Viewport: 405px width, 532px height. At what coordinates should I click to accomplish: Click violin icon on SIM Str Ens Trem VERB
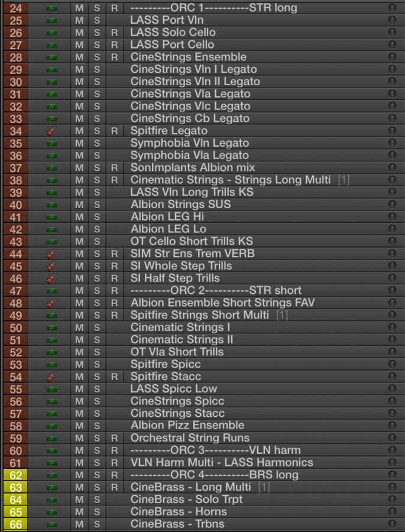(52, 254)
